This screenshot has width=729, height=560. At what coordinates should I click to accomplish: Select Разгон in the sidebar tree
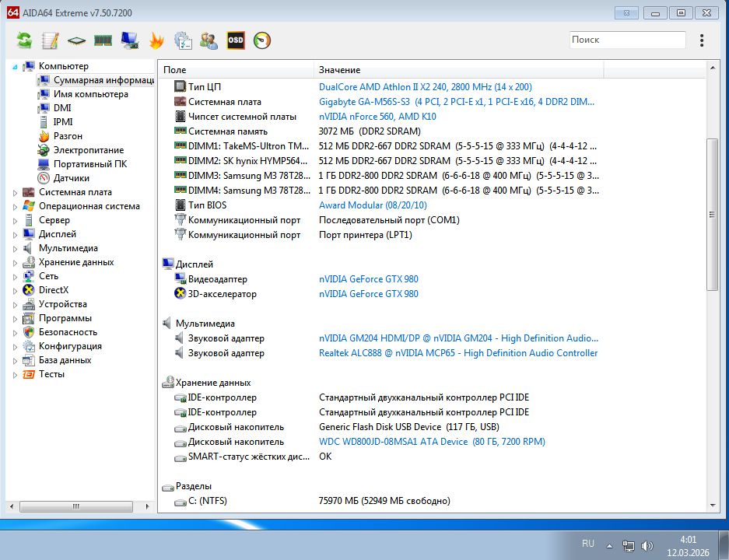click(x=68, y=136)
